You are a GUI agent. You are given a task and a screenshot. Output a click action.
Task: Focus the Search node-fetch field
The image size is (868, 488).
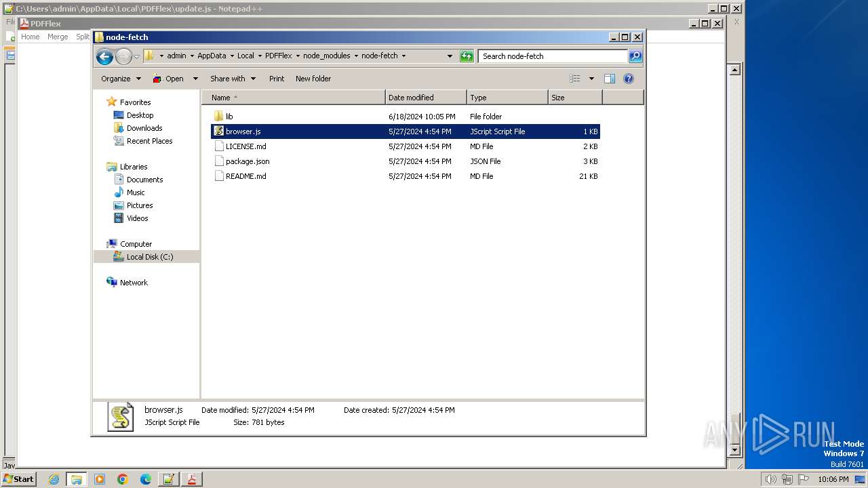(x=553, y=56)
